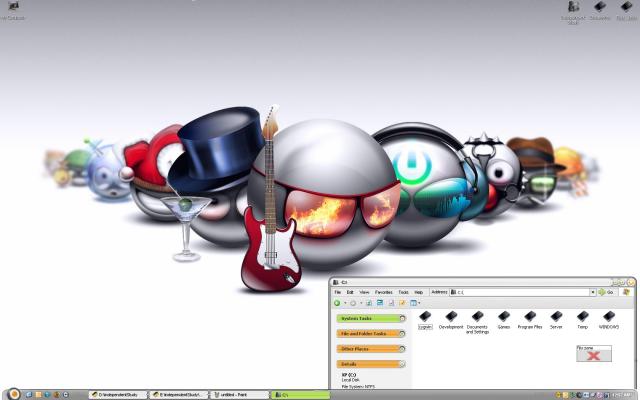Select the Development folder
This screenshot has width=640, height=400.
[451, 320]
